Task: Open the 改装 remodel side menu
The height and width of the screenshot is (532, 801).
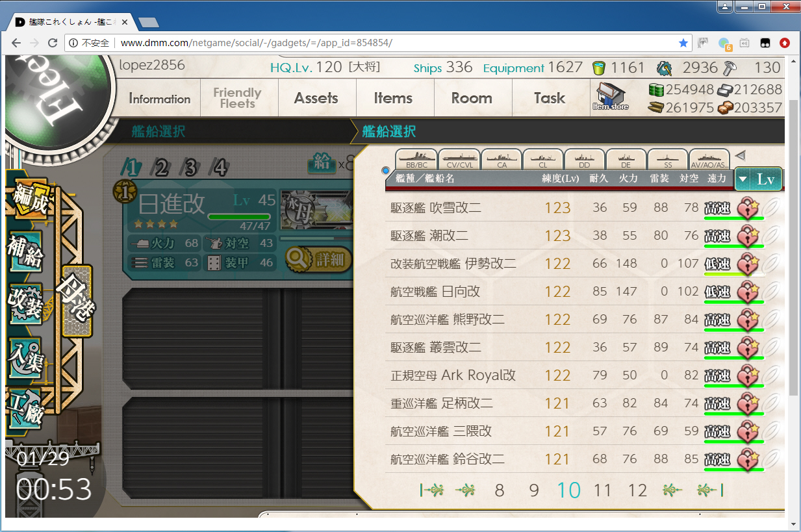Action: 26,304
